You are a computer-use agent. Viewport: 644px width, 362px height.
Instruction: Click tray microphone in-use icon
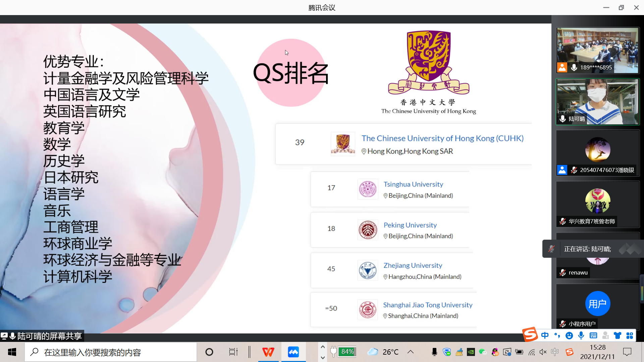434,352
